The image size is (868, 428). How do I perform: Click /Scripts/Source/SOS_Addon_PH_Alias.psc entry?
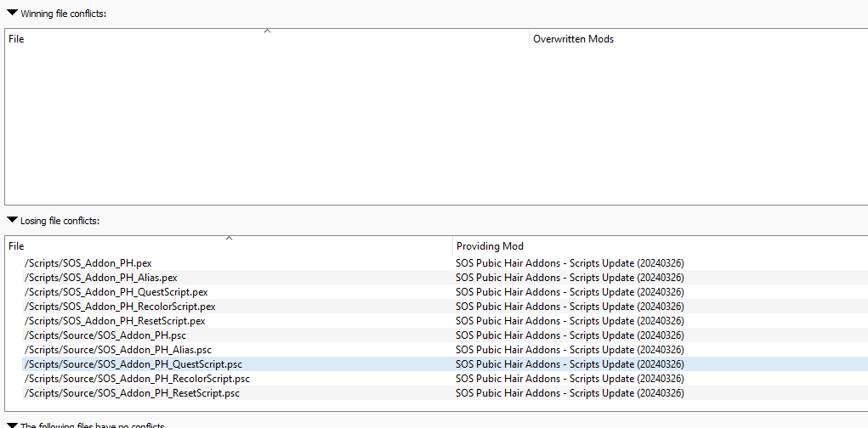[118, 350]
